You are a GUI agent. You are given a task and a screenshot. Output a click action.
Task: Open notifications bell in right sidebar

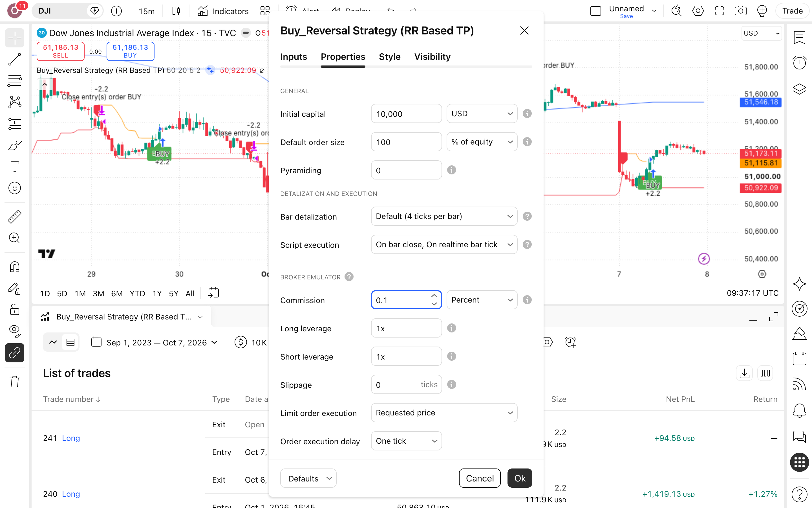[800, 411]
